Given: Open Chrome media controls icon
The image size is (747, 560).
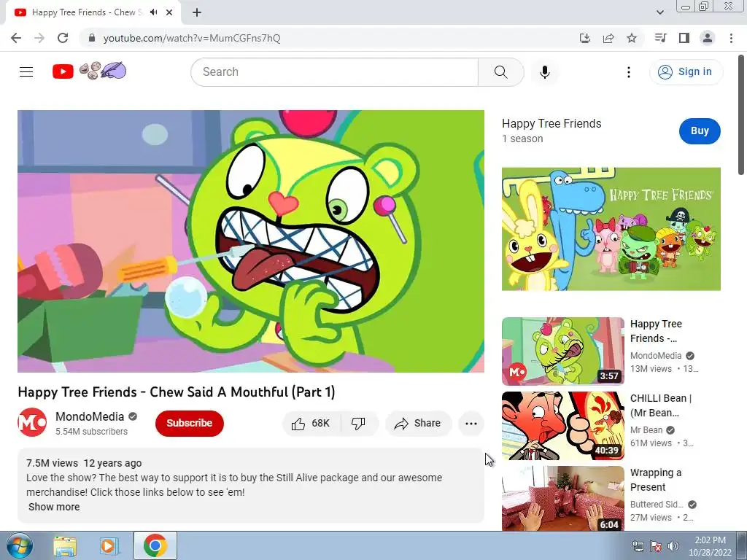Looking at the screenshot, I should coord(660,38).
